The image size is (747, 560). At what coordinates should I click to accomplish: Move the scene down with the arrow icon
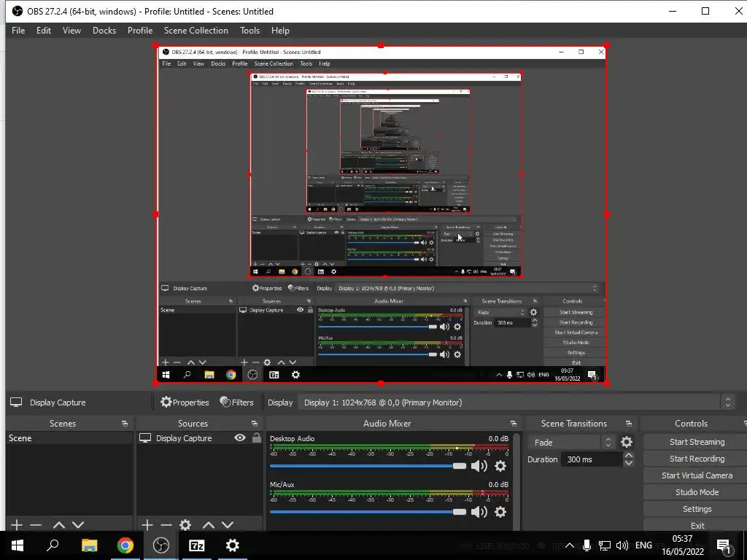tap(78, 525)
